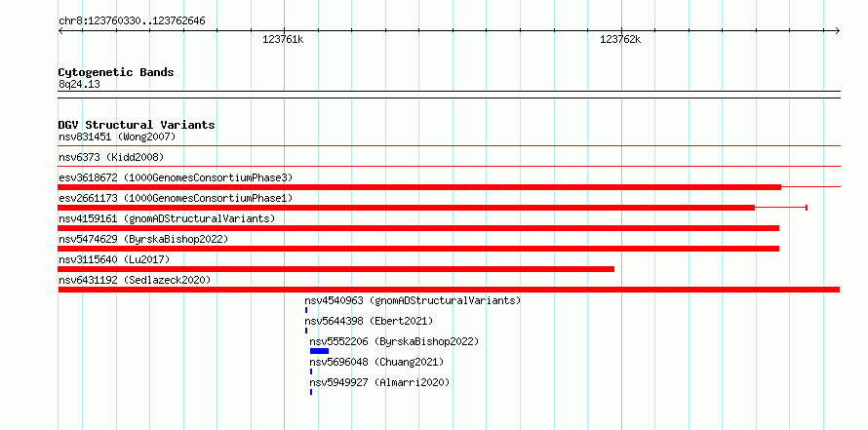The height and width of the screenshot is (430, 868).
Task: Select the esv2661173 (1000GenomesConsortiumPhase1) label
Action: click(176, 198)
